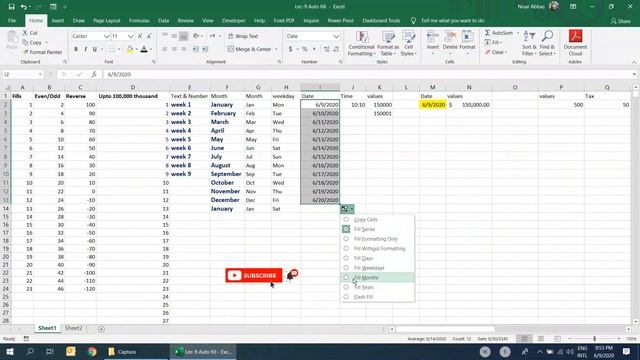Expand the Name Box dropdown
The image size is (640, 360).
click(40, 74)
